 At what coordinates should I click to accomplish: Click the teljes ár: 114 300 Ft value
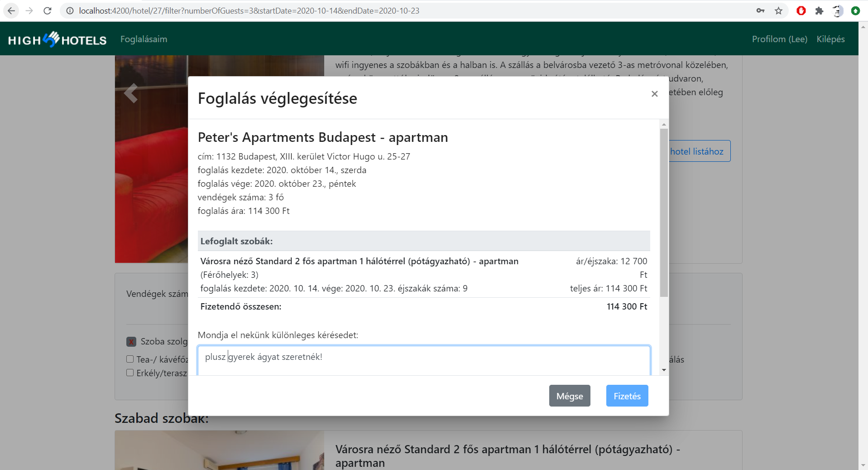pyautogui.click(x=609, y=288)
